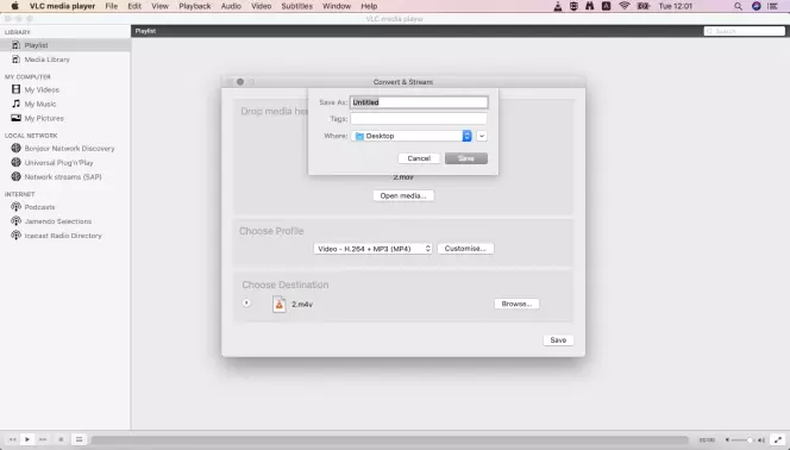Open the View menu
This screenshot has height=450, width=790.
(160, 6)
